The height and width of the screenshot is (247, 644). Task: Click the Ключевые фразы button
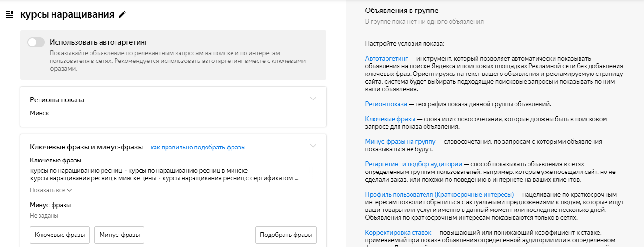coord(60,235)
